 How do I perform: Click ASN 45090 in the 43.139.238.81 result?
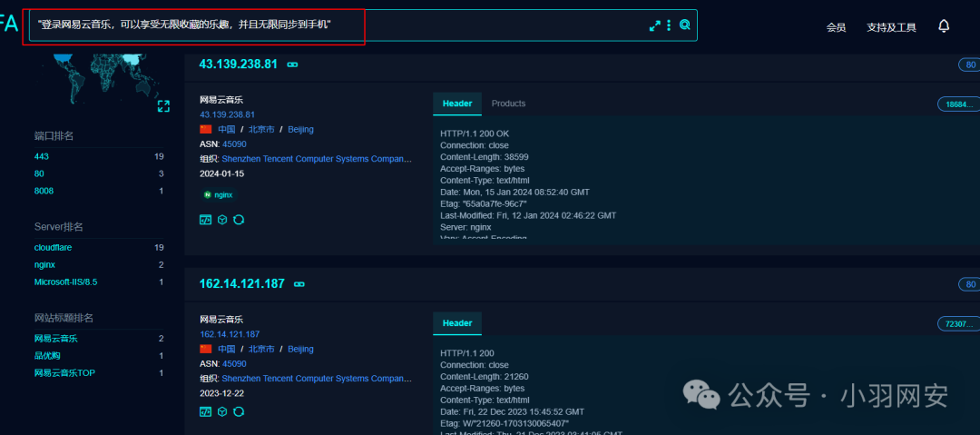[x=234, y=144]
